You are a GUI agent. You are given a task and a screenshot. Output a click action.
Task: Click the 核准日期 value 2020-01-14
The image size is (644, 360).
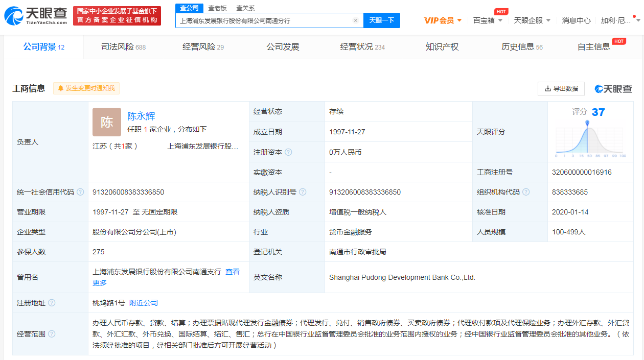[x=570, y=212]
